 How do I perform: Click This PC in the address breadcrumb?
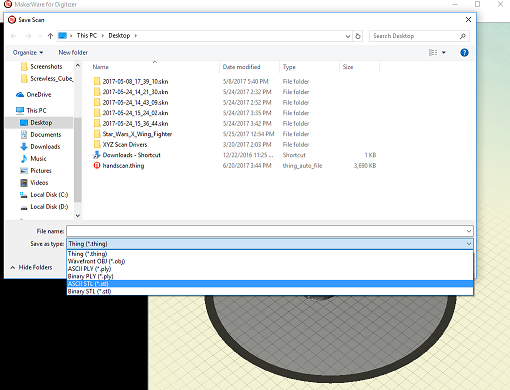[x=87, y=36]
